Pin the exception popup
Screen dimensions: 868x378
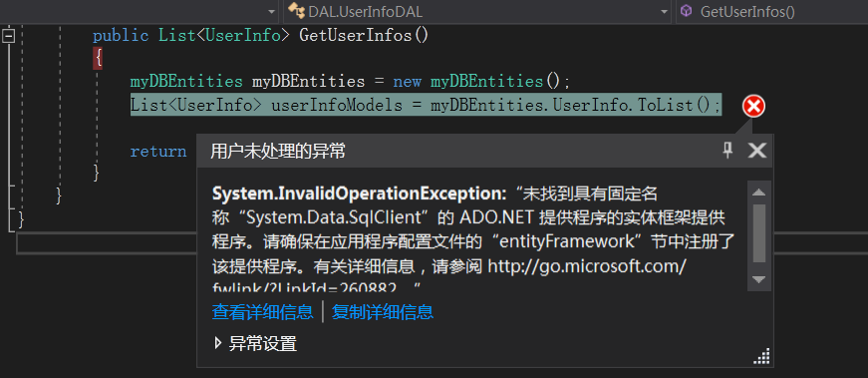[727, 150]
